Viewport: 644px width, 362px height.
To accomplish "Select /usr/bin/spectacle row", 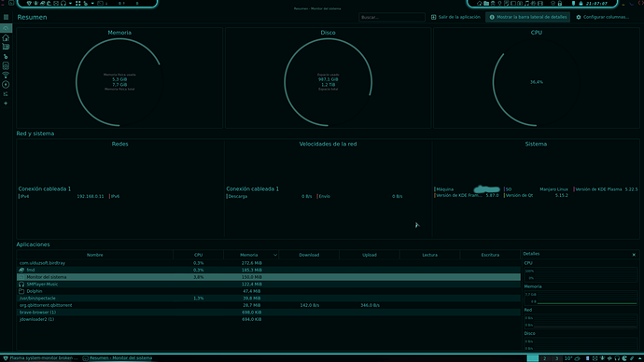I will 269,299.
